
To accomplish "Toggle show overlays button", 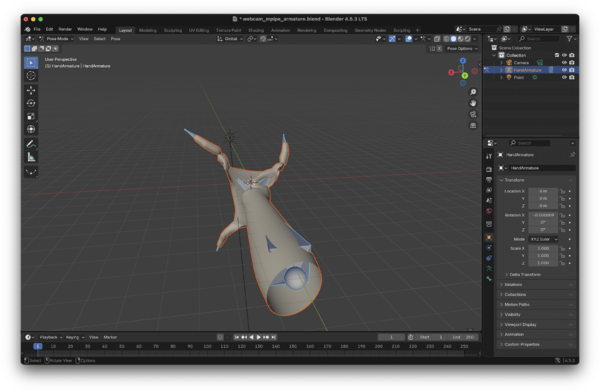I will coord(409,39).
